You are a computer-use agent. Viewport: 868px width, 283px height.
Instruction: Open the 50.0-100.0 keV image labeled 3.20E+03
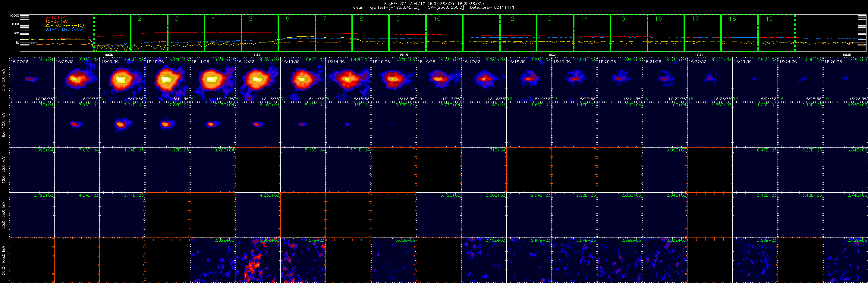[x=755, y=260]
